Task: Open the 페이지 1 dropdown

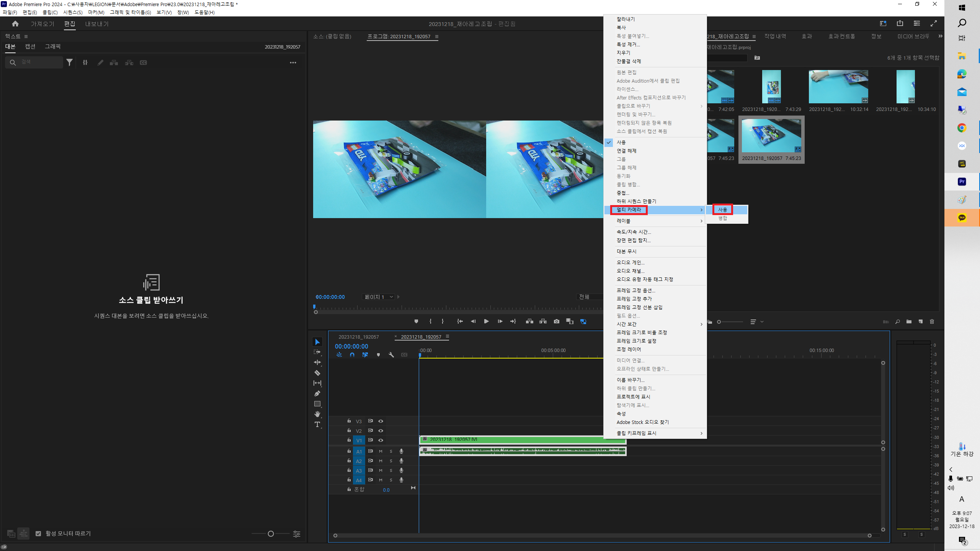Action: [x=378, y=297]
